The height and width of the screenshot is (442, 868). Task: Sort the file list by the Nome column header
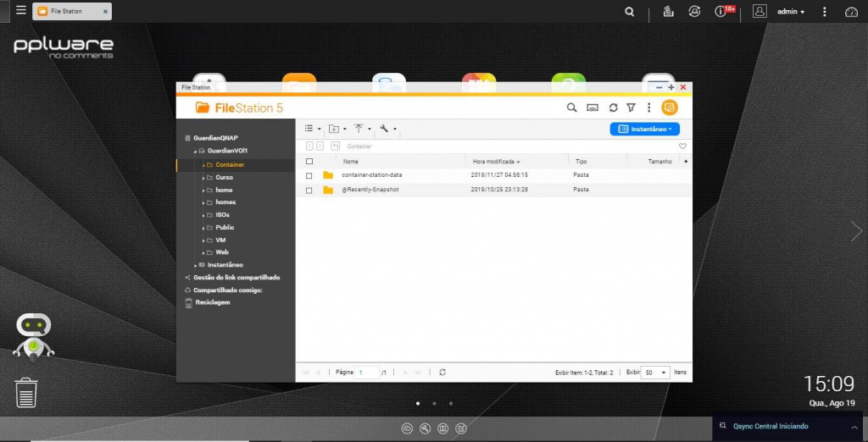350,162
